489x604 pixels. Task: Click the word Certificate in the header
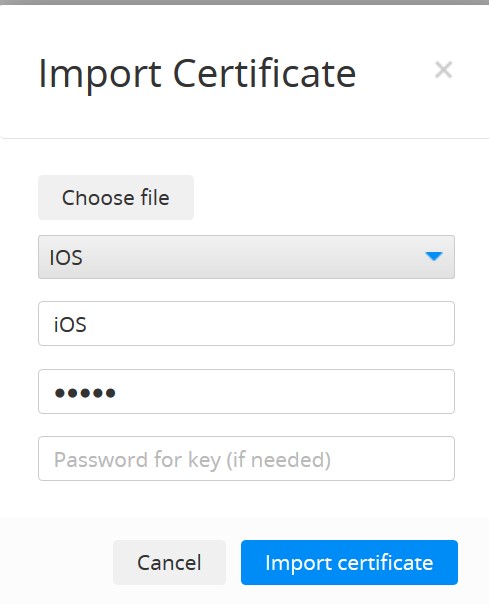[x=264, y=73]
